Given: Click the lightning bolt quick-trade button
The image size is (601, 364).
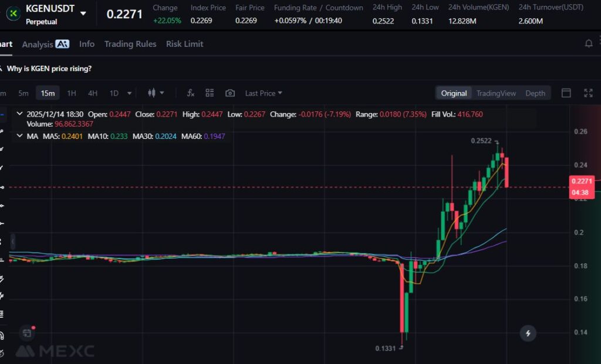Looking at the screenshot, I should pyautogui.click(x=528, y=334).
